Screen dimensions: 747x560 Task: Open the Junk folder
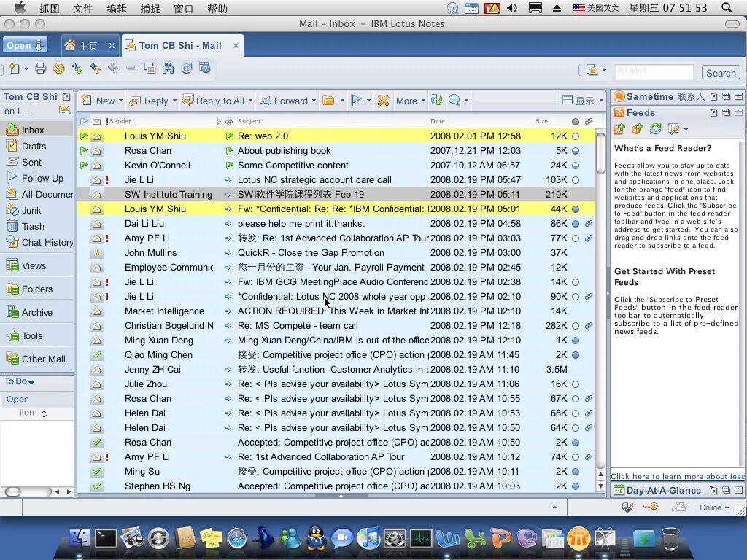tap(31, 210)
